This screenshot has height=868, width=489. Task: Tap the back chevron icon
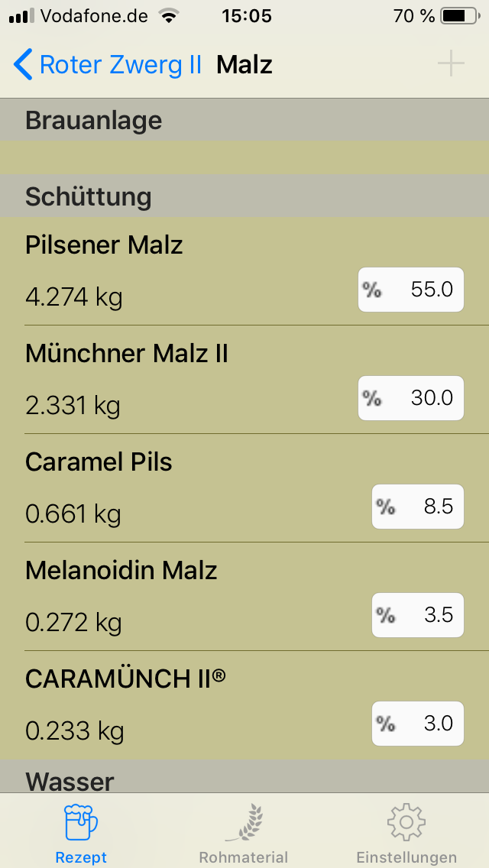(24, 65)
